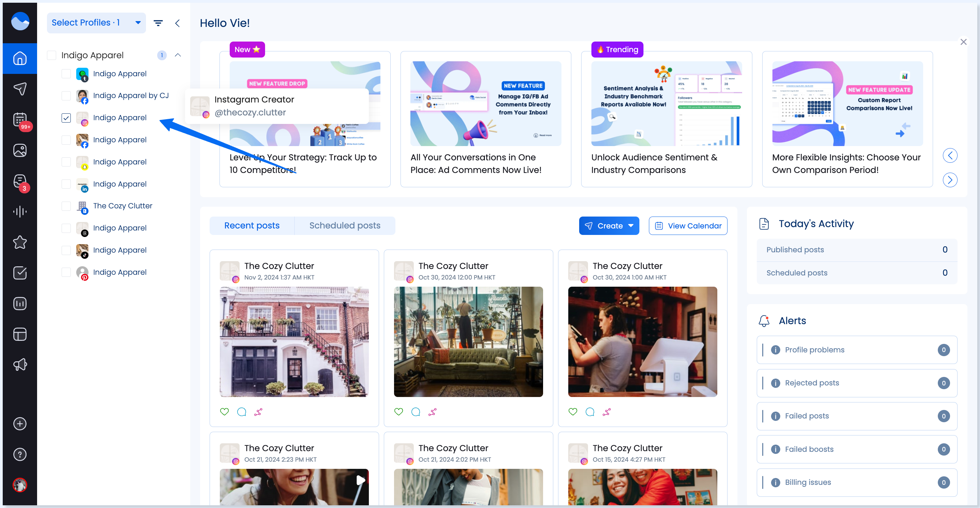Open the Profile problems alert
The height and width of the screenshot is (508, 980).
857,350
